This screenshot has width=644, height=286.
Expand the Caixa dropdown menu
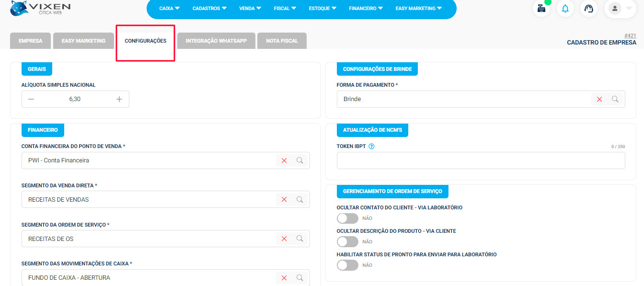pyautogui.click(x=170, y=8)
